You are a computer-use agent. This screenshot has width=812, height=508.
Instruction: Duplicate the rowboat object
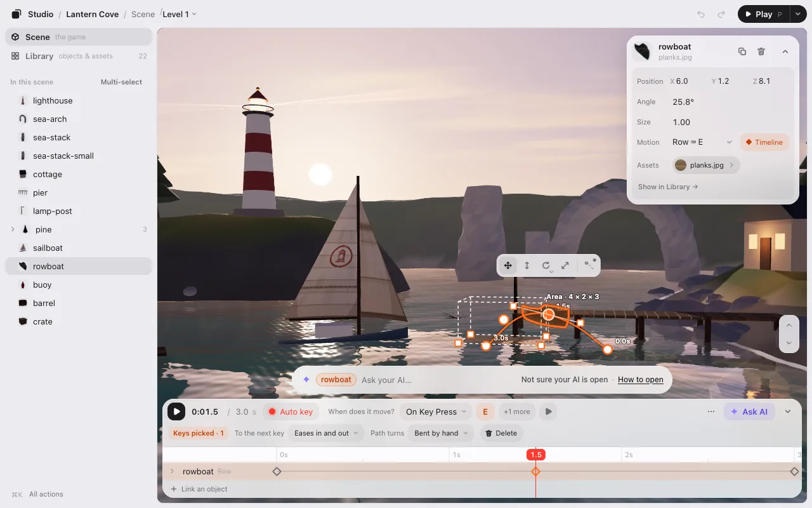tap(742, 51)
